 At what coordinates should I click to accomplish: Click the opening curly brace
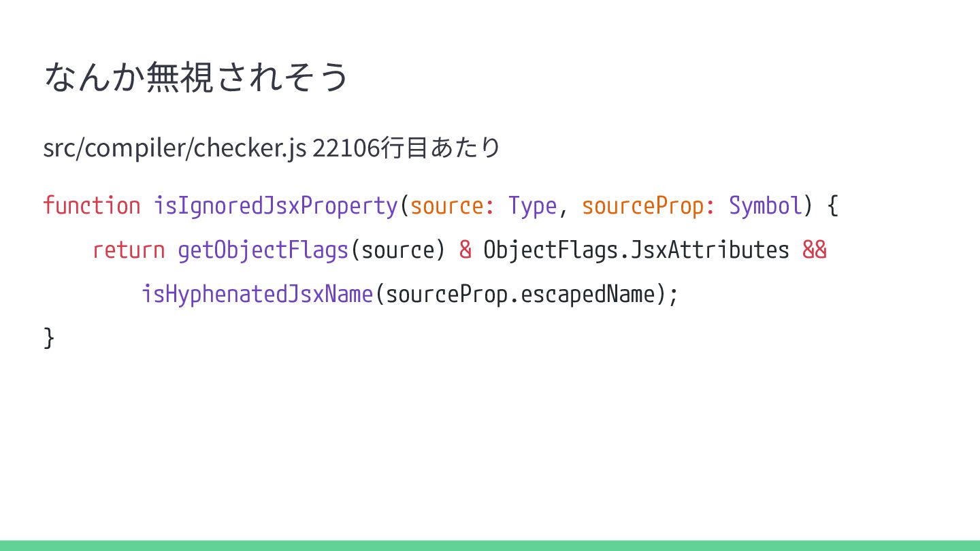(832, 205)
